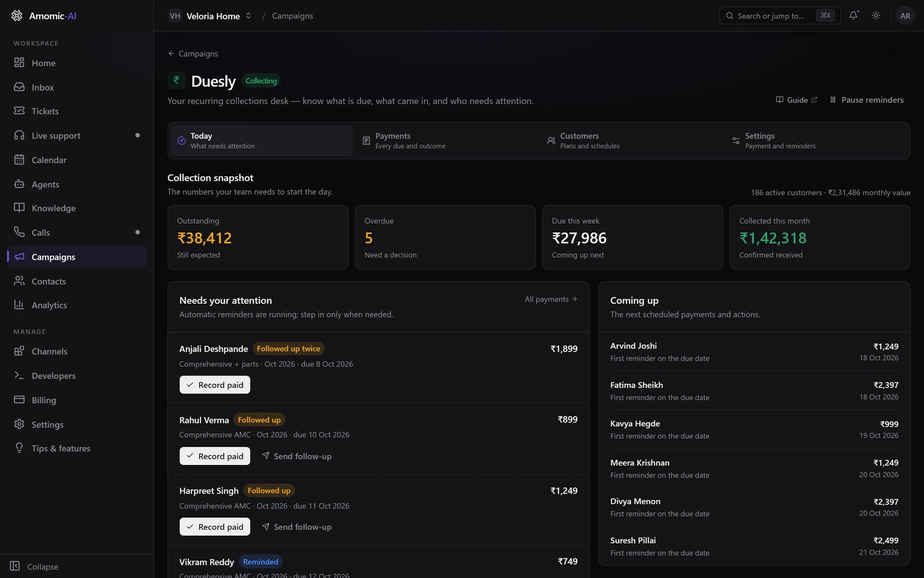Click the Amomic-AI logo
The image size is (924, 578).
44,16
